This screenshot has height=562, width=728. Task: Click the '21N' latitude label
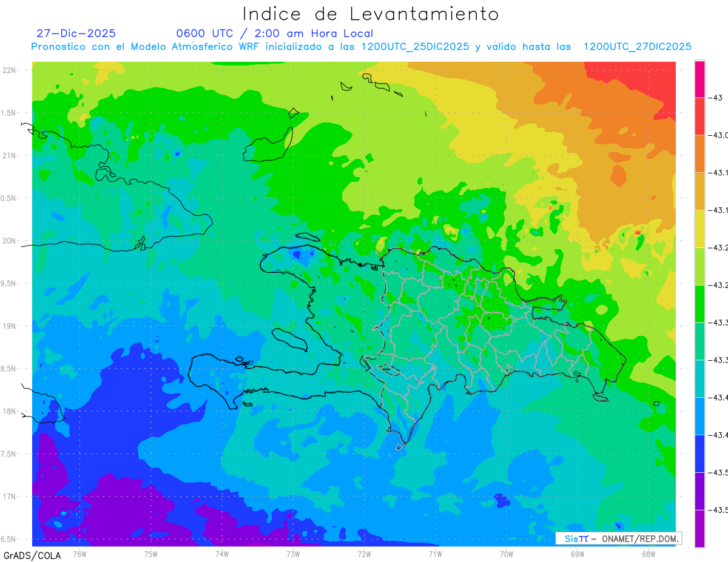click(x=10, y=155)
